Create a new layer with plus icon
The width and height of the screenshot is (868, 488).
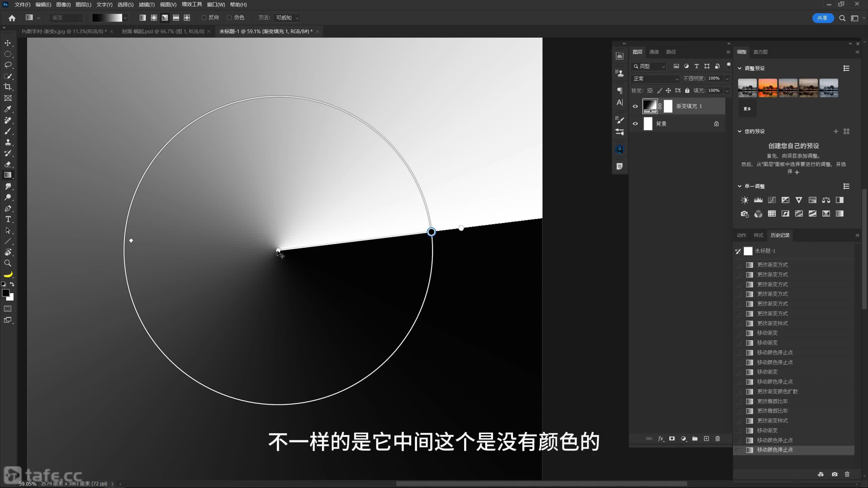[706, 439]
